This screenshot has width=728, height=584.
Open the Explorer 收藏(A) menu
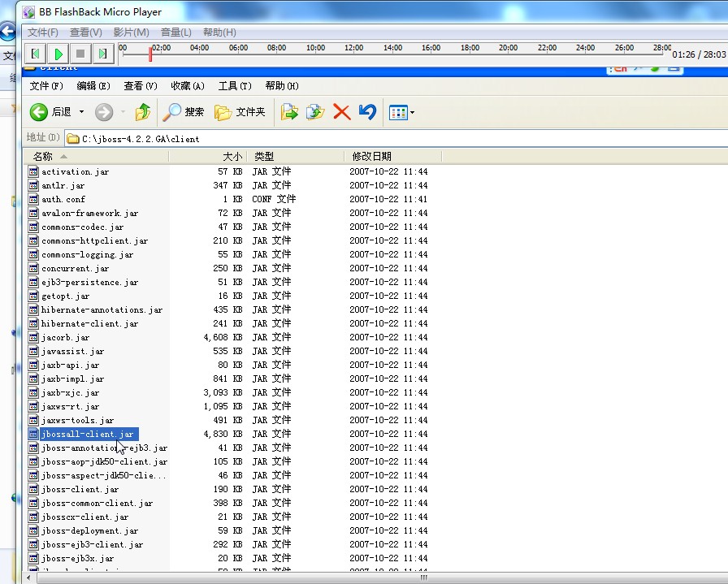[x=188, y=86]
